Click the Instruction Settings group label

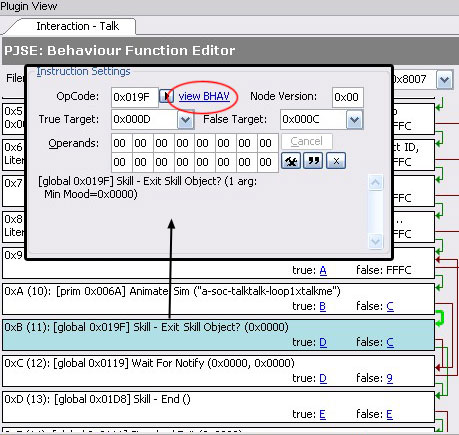pyautogui.click(x=83, y=71)
